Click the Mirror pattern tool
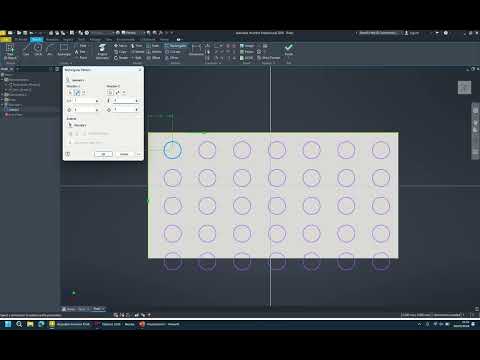 coord(172,58)
